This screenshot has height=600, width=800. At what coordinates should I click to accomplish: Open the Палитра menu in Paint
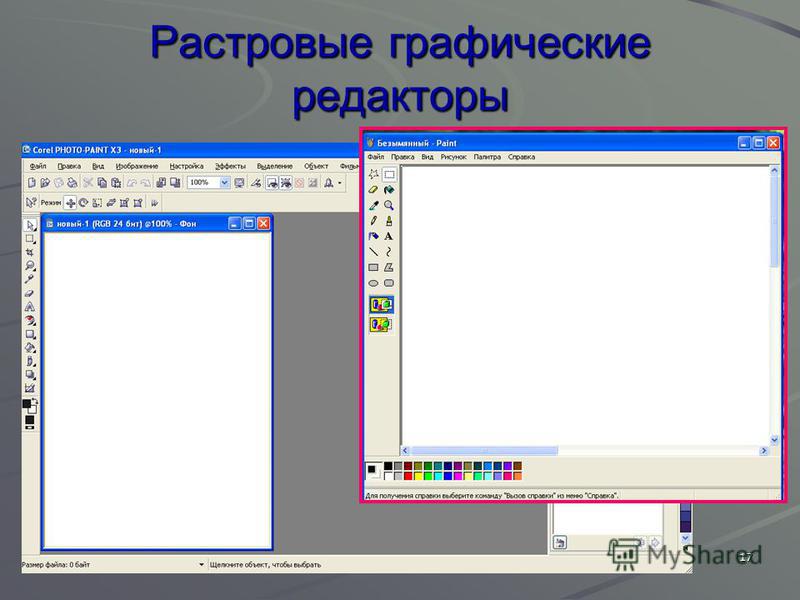point(487,157)
